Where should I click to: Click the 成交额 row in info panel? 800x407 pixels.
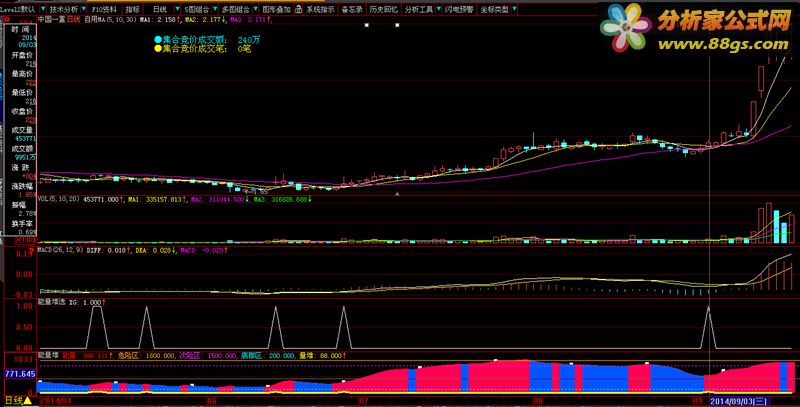pos(22,148)
